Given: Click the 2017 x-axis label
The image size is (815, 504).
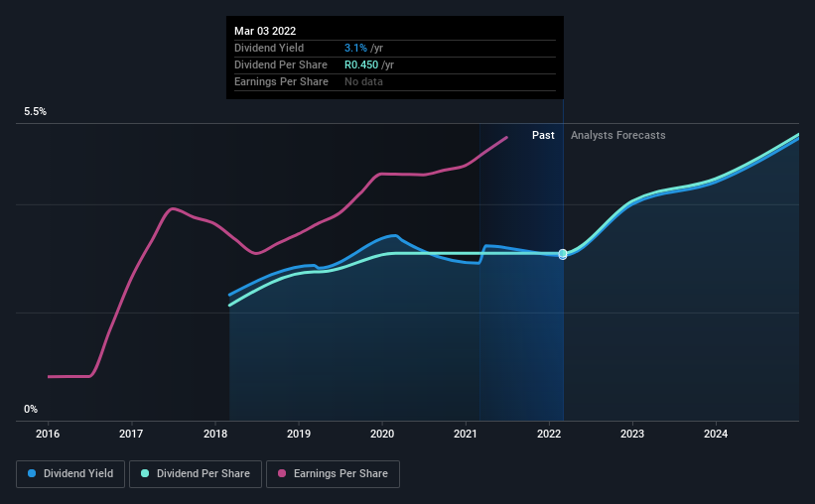Looking at the screenshot, I should tap(131, 434).
